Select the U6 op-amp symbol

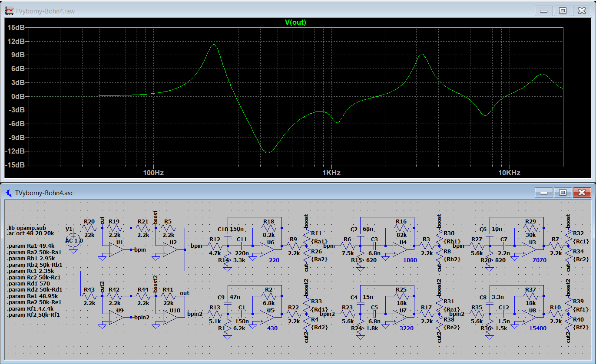[x=268, y=249]
